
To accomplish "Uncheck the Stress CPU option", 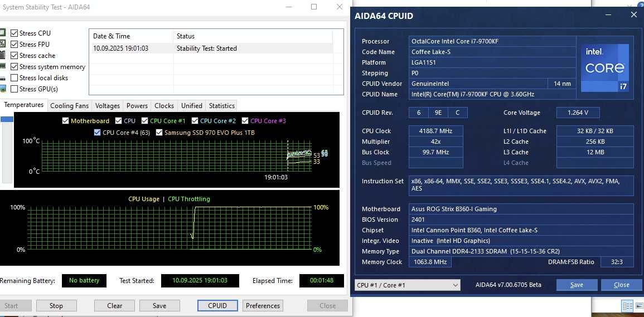I will coord(14,33).
